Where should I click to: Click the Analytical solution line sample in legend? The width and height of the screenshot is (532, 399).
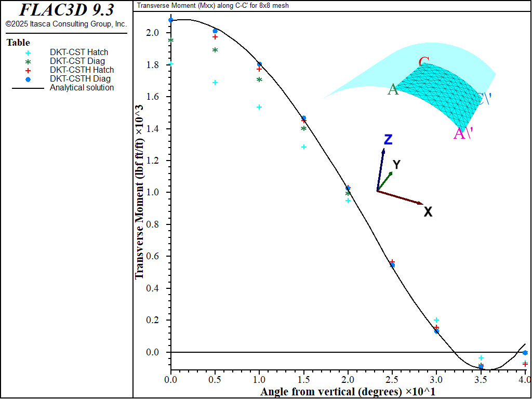[x=28, y=88]
